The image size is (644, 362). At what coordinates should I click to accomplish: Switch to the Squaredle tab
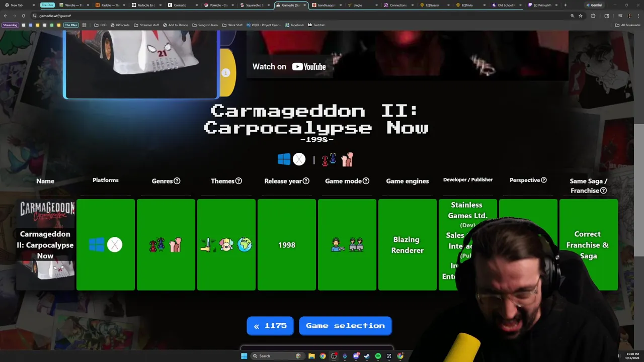click(x=255, y=5)
